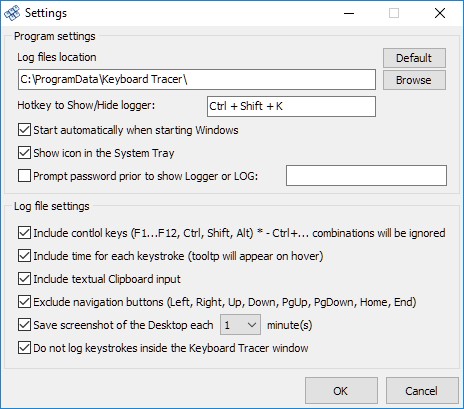Click the password input field
The image size is (464, 409).
(366, 175)
